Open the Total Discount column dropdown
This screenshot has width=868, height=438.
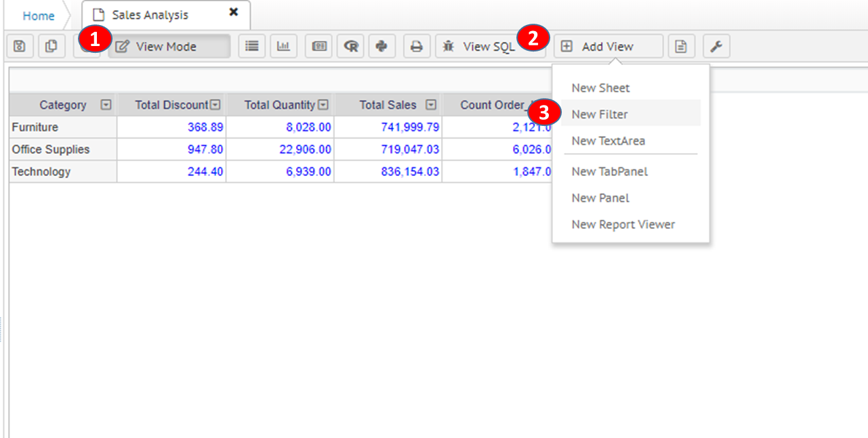click(215, 105)
